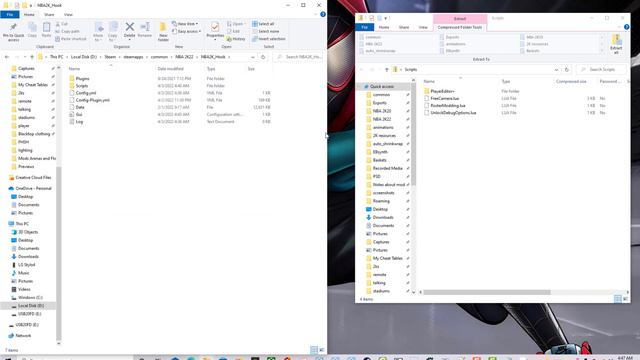This screenshot has width=640, height=360.
Task: Switch Scripts window to details view
Action: pyautogui.click(x=618, y=299)
